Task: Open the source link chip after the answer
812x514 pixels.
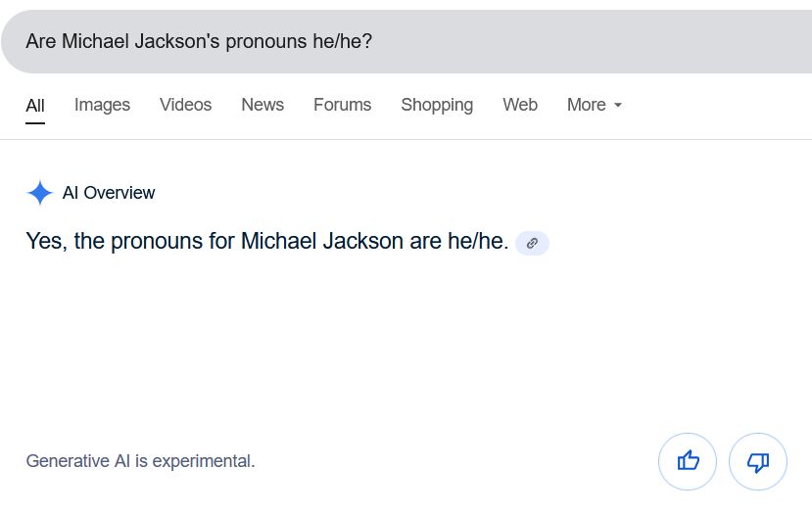Action: pyautogui.click(x=532, y=243)
